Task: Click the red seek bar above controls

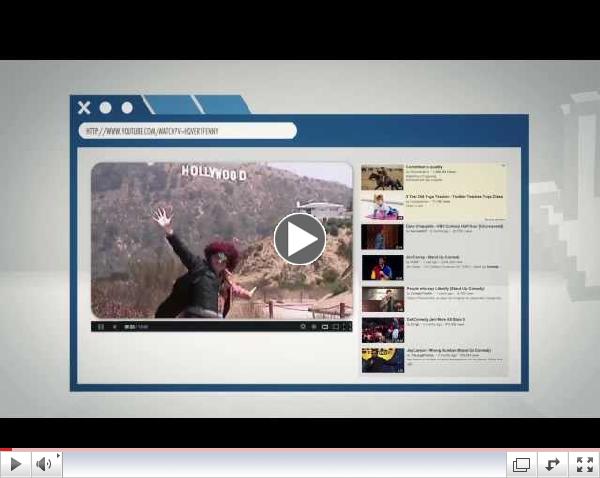Action: [x=300, y=450]
